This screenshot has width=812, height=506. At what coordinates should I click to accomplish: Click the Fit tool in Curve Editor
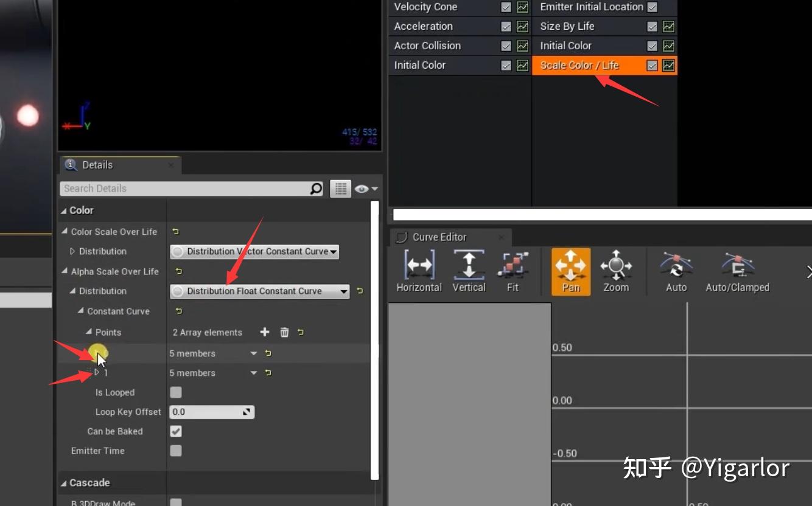513,272
